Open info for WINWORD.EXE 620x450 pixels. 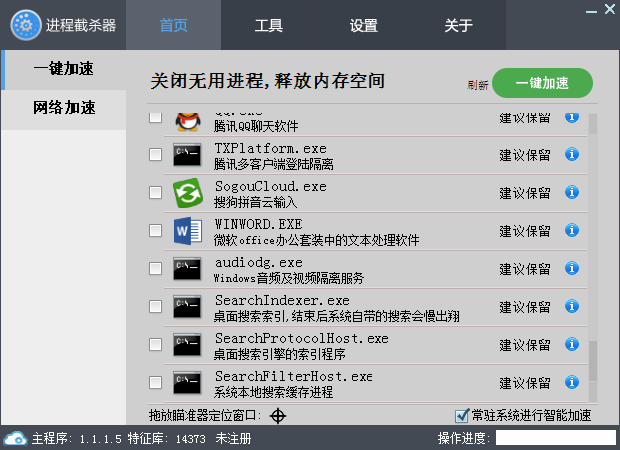point(572,230)
